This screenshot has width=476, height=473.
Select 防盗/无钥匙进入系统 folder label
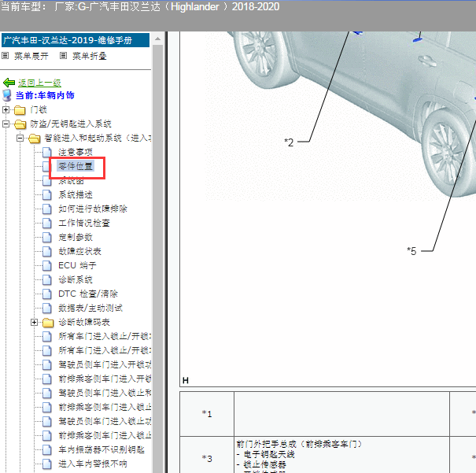click(x=71, y=124)
